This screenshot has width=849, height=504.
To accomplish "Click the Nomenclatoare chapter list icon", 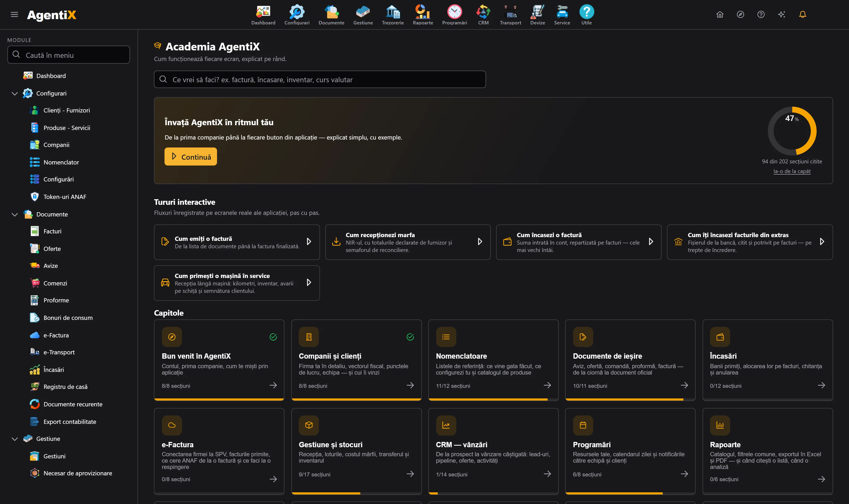I will 446,337.
